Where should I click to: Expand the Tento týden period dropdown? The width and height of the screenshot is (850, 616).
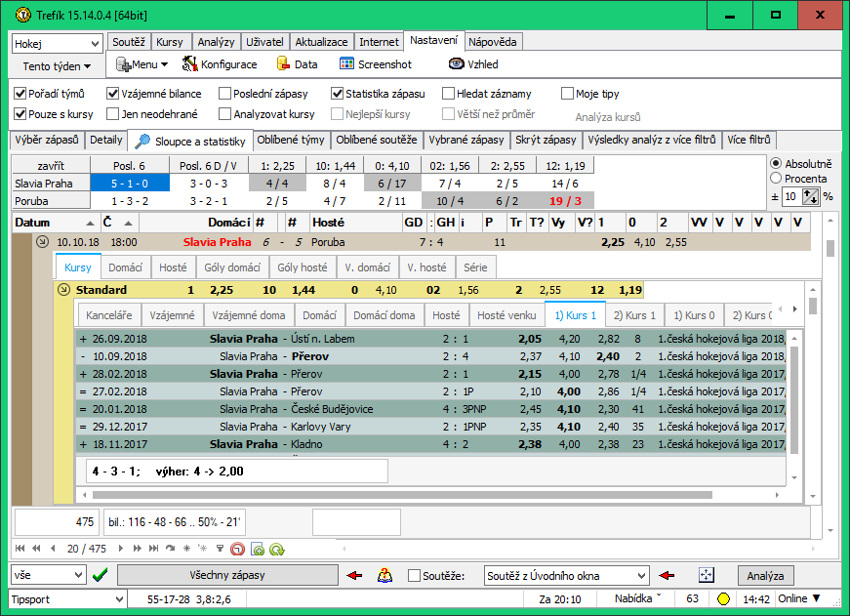pos(57,66)
